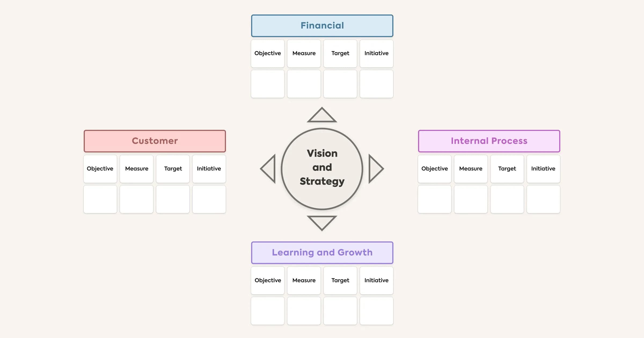Screen dimensions: 644x338
Task: Toggle the Customer perspective section visibility
Action: click(x=154, y=141)
